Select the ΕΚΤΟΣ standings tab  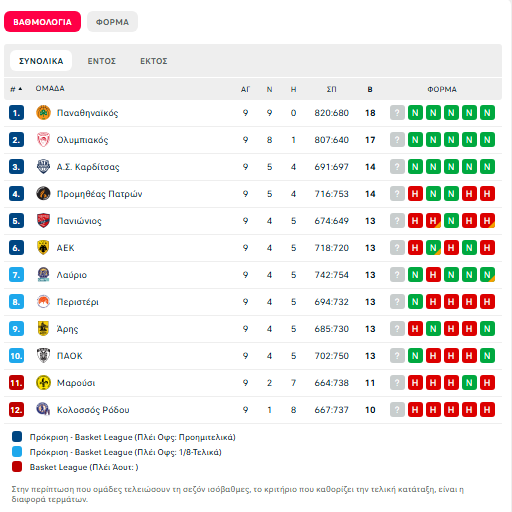click(154, 61)
